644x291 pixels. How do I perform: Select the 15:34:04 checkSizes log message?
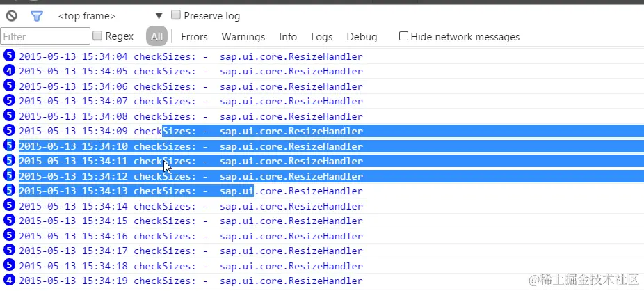(x=191, y=56)
